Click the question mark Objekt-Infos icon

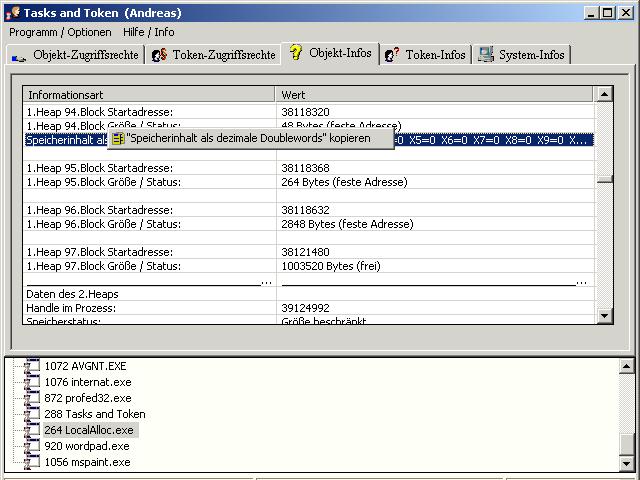pos(296,52)
